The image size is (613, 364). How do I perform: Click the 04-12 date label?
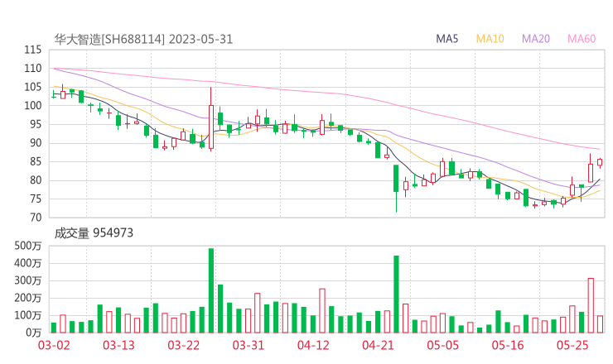pyautogui.click(x=313, y=345)
